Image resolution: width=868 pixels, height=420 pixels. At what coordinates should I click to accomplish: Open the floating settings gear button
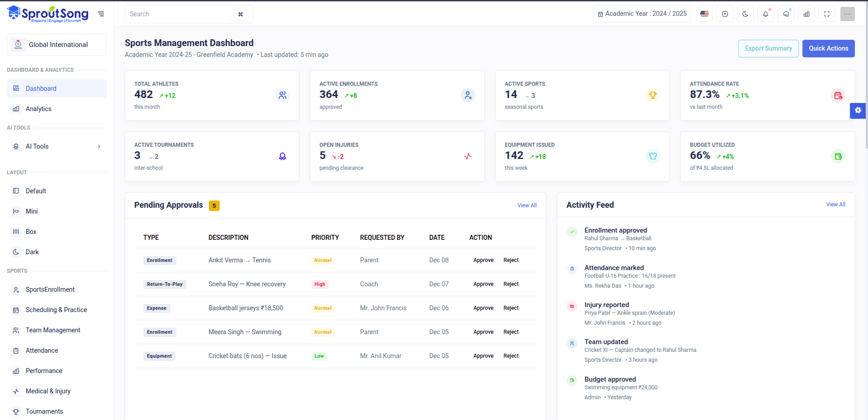(858, 110)
